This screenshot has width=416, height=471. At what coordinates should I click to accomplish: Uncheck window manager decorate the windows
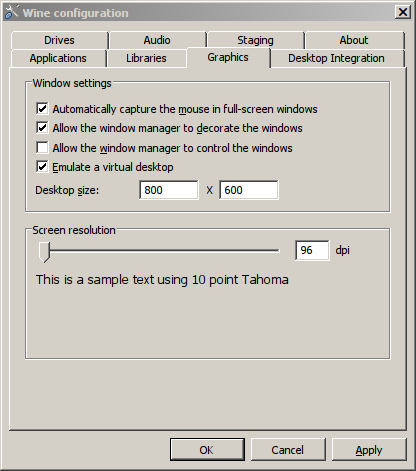point(42,128)
